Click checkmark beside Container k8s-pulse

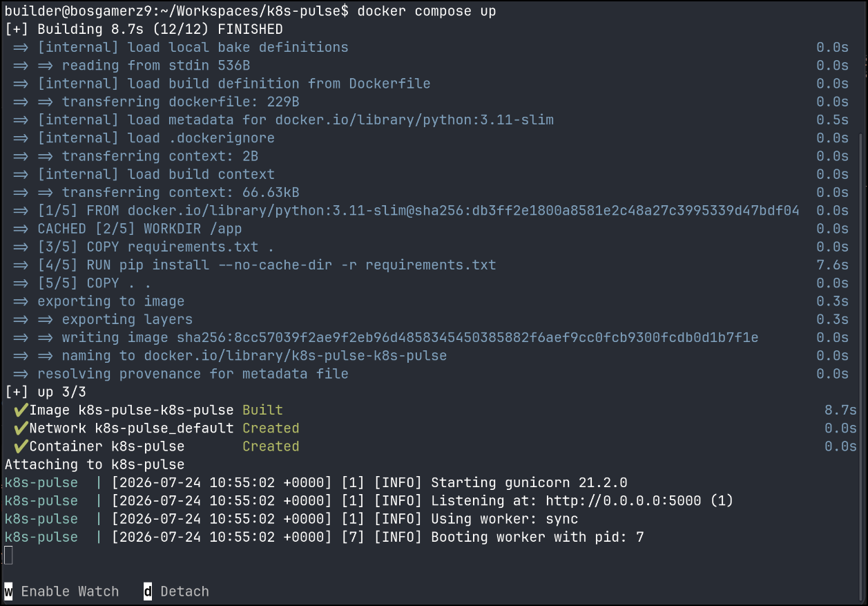tap(21, 446)
